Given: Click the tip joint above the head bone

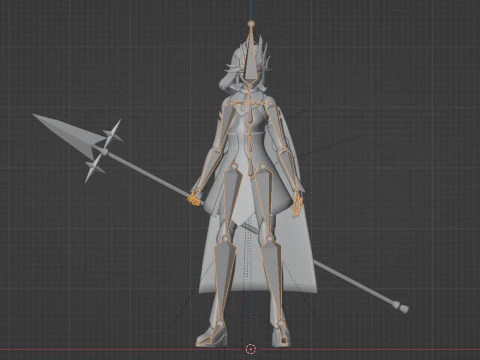Looking at the screenshot, I should click(251, 23).
